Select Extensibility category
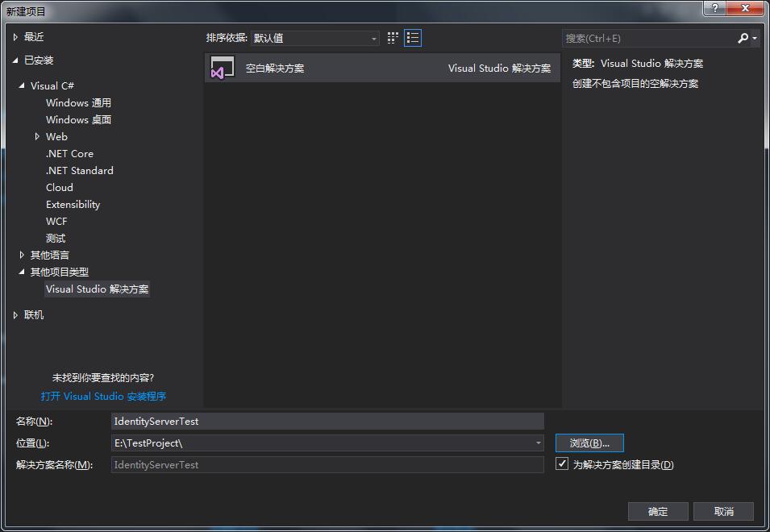 coord(73,204)
